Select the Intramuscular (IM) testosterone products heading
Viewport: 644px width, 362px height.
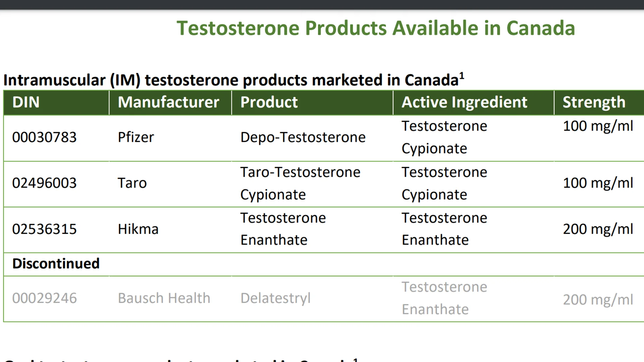pos(234,80)
